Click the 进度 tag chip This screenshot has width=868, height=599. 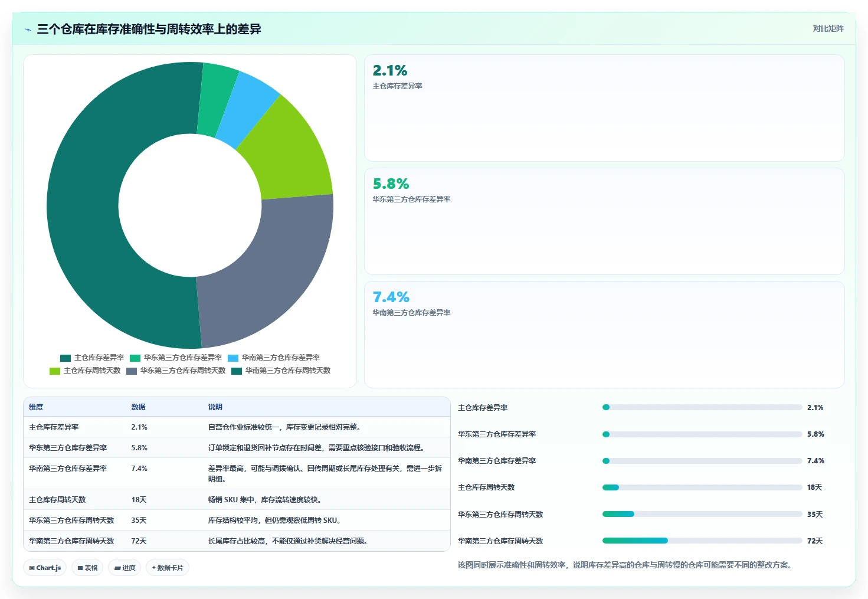coord(125,568)
